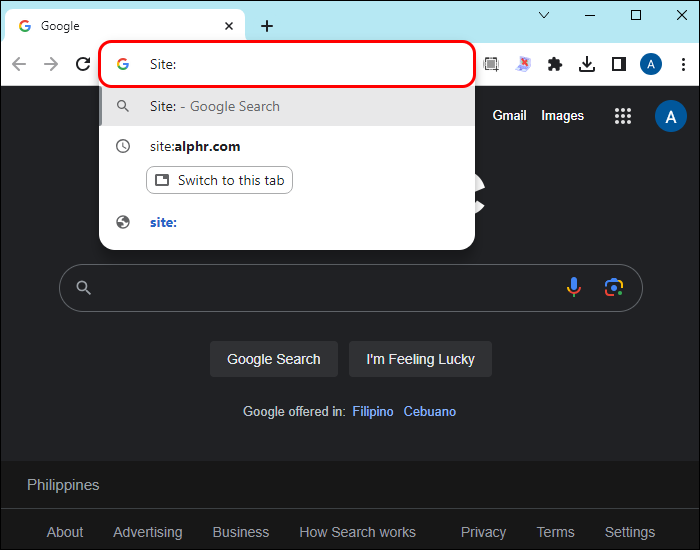
Task: Open Chrome profile avatar in toolbar
Action: tap(651, 64)
